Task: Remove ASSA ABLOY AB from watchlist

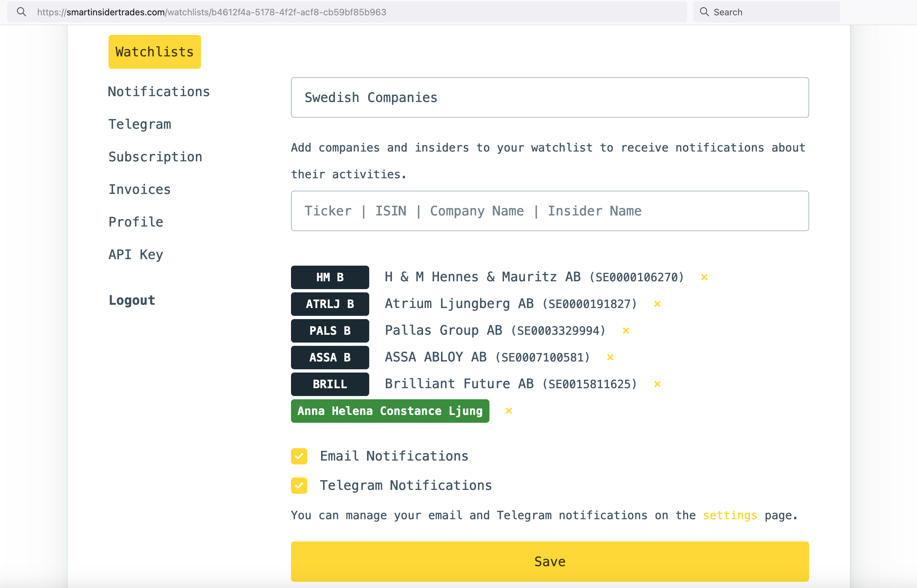Action: (610, 357)
